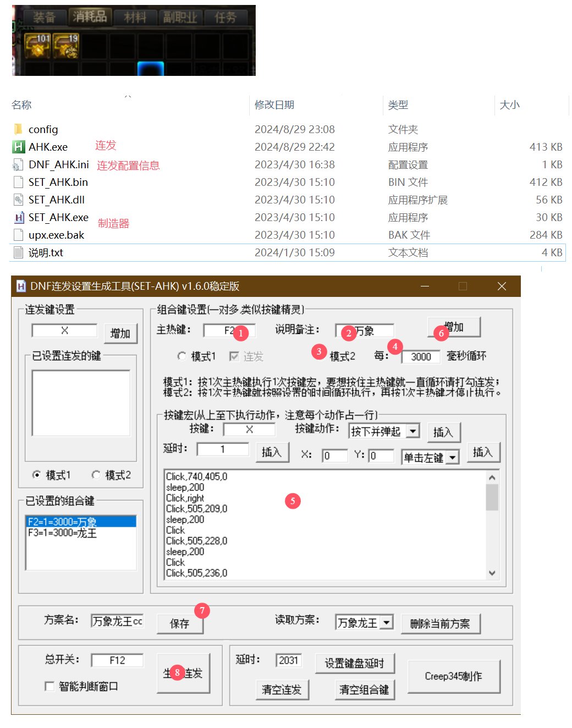Minimize the DNF连发设置生成工具 window
The height and width of the screenshot is (728, 572).
click(x=425, y=286)
